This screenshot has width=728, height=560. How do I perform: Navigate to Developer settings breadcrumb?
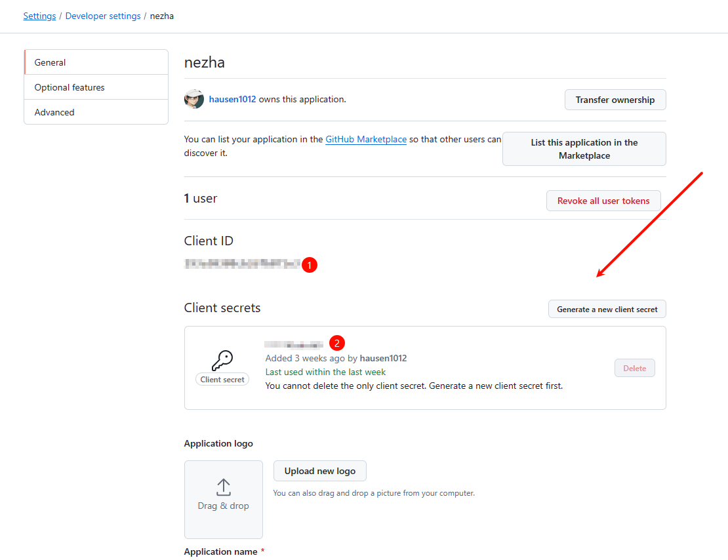pos(103,16)
